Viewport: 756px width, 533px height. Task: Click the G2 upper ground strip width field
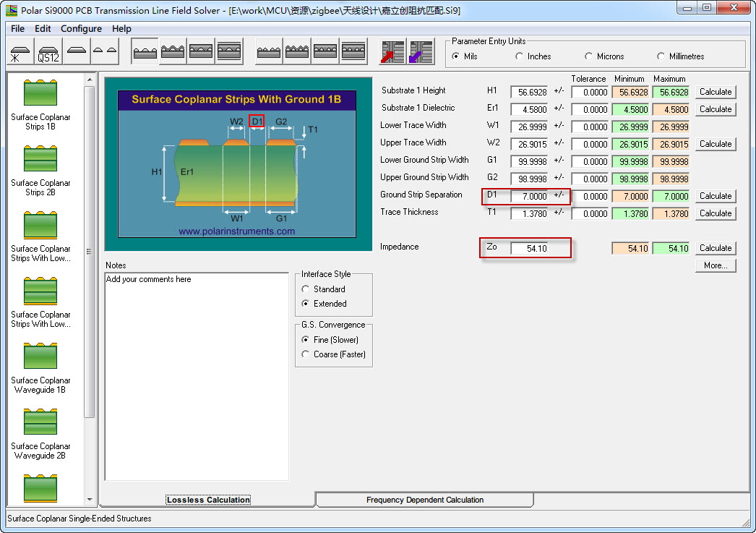[x=529, y=179]
